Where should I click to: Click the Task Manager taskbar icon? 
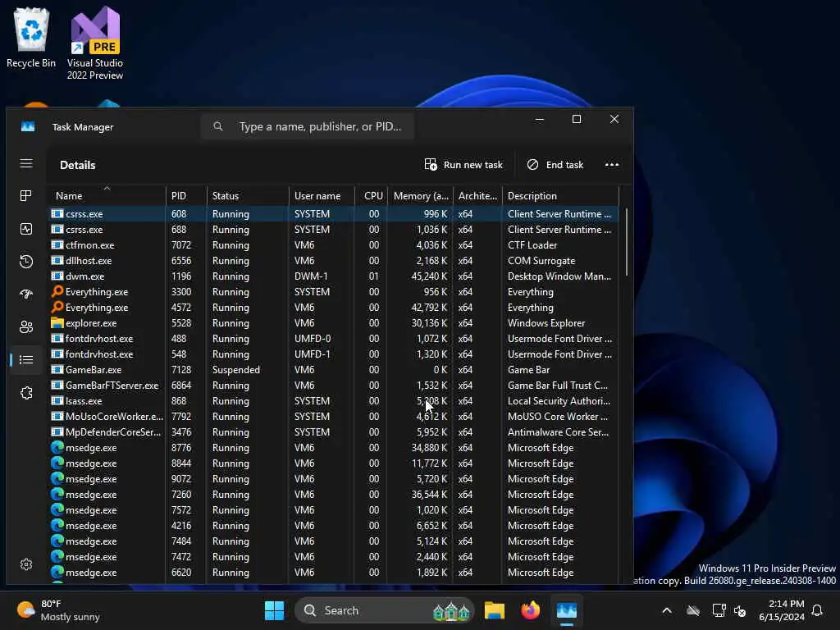pos(566,610)
